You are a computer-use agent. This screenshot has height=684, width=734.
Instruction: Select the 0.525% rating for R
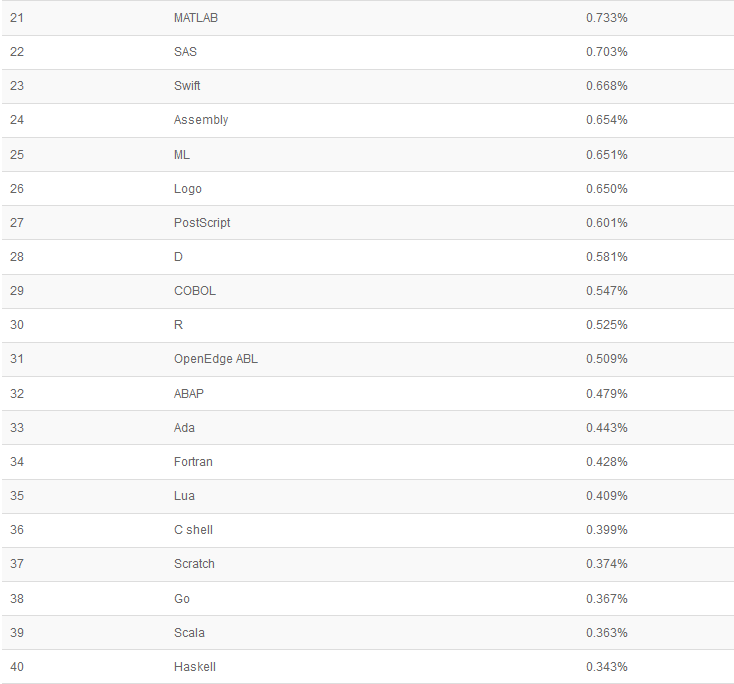click(607, 325)
